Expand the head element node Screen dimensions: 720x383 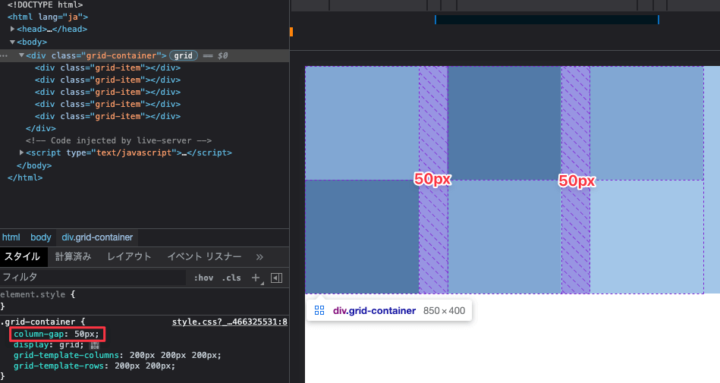[x=12, y=29]
